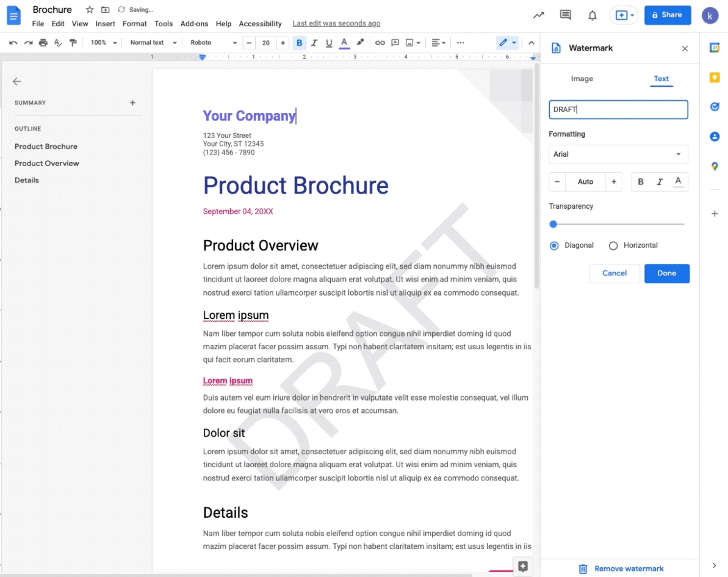Open the Insert menu
Viewport: 728px width, 577px height.
105,24
